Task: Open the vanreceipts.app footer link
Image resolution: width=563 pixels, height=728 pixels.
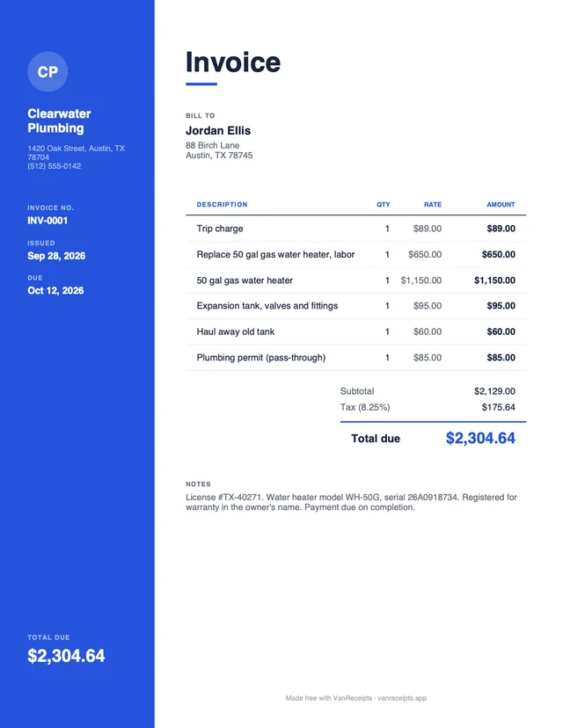Action: (402, 698)
